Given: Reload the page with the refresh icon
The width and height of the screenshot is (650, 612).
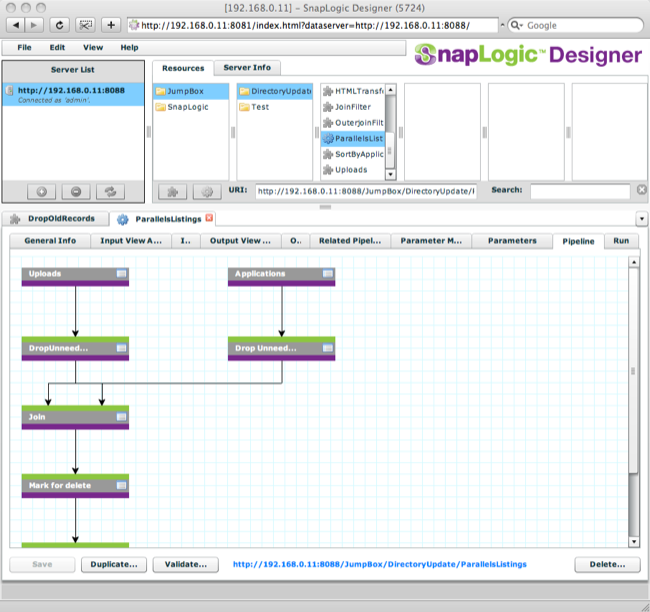Looking at the screenshot, I should (x=60, y=25).
